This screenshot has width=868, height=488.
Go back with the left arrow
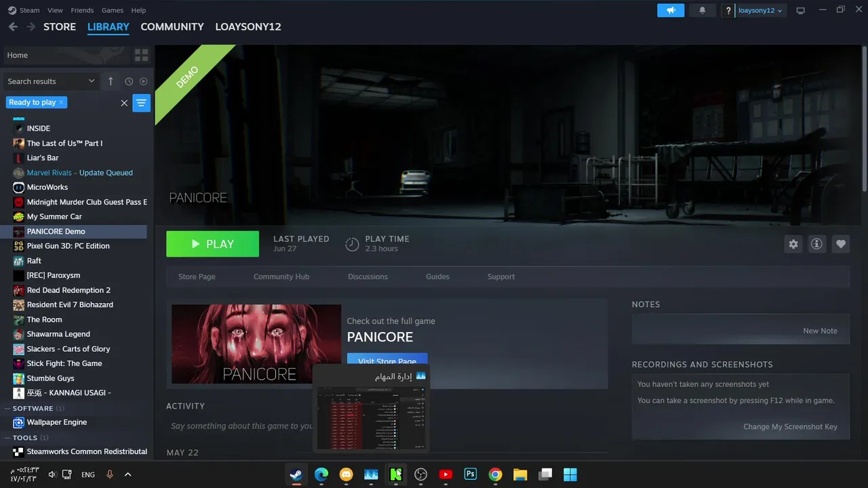[13, 26]
